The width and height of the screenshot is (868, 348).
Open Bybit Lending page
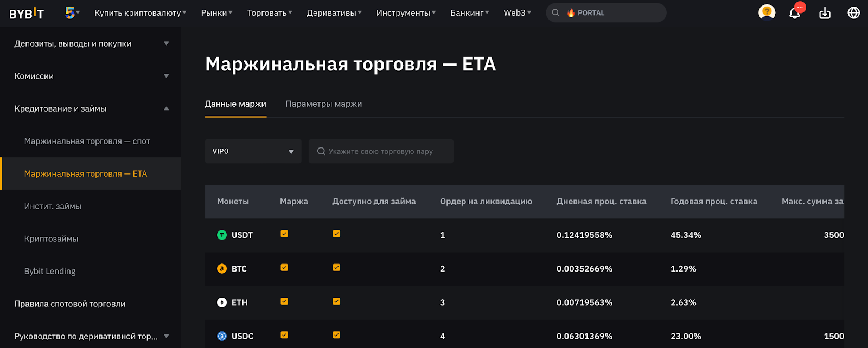point(50,271)
